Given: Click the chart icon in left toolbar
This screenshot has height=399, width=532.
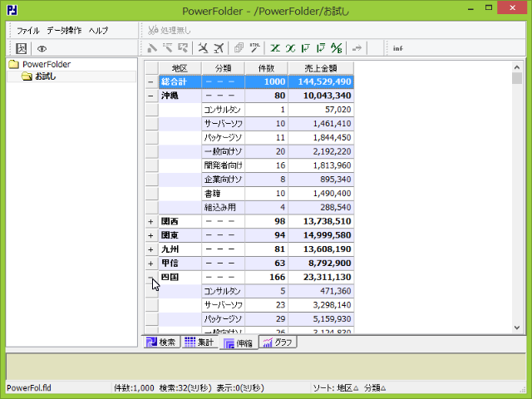Looking at the screenshot, I should 21,48.
